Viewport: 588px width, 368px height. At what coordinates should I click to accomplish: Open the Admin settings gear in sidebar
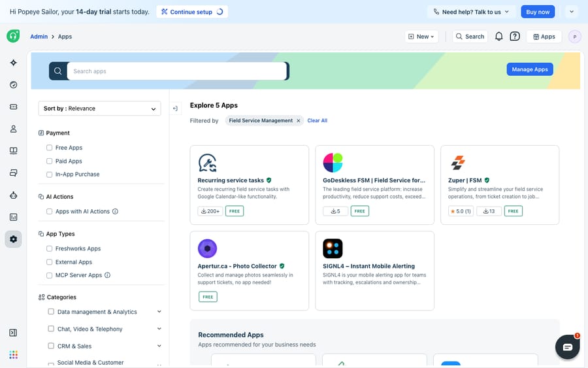pyautogui.click(x=14, y=239)
